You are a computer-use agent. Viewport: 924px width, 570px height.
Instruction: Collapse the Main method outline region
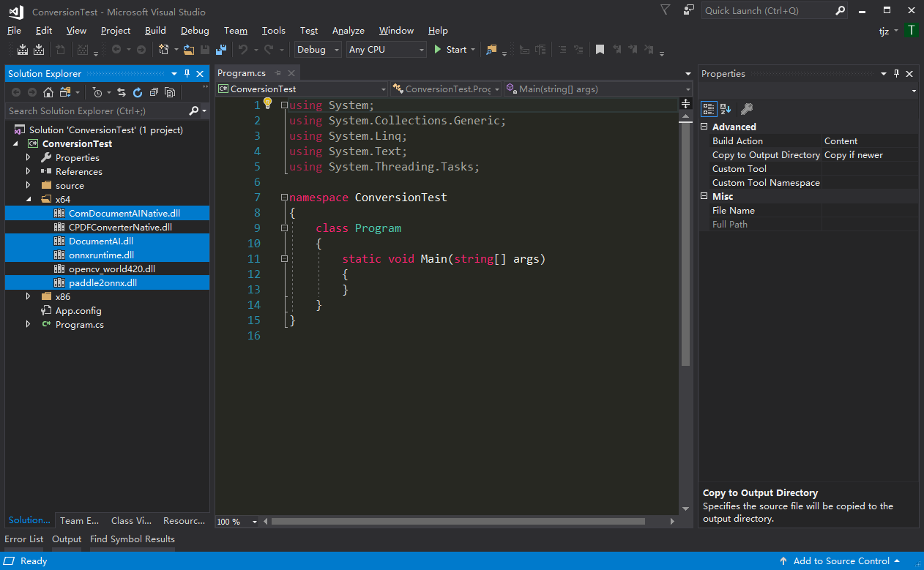[x=284, y=259]
